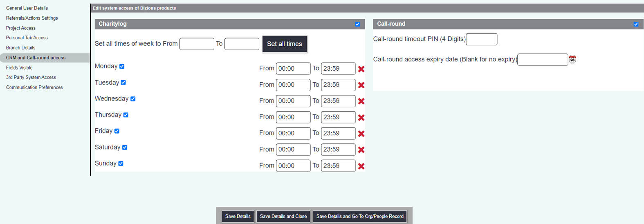Untick the Saturday access checkbox
The height and width of the screenshot is (224, 644).
click(x=125, y=148)
